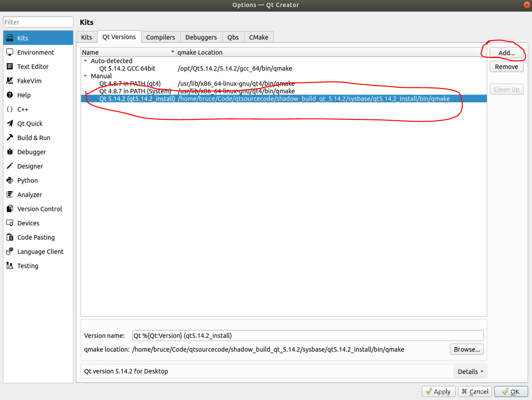The image size is (532, 400).
Task: Switch to the Qbs tab
Action: 233,37
